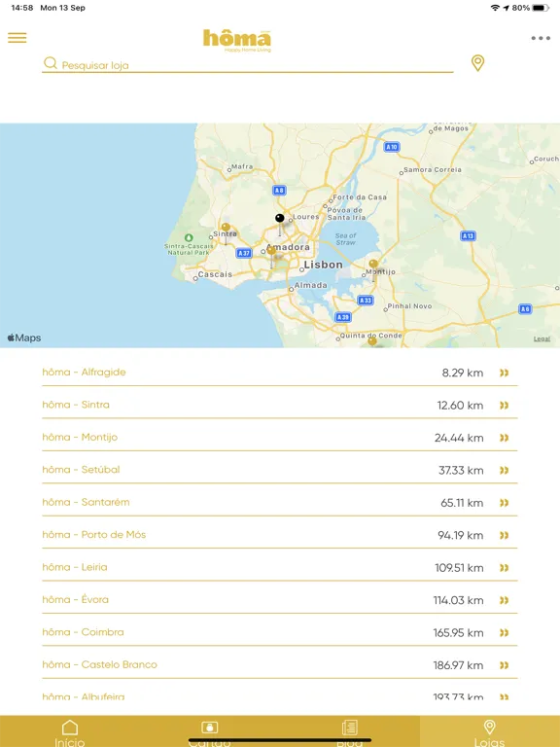Tap the 12.60 km distance value
The width and height of the screenshot is (560, 747).
[x=460, y=406]
